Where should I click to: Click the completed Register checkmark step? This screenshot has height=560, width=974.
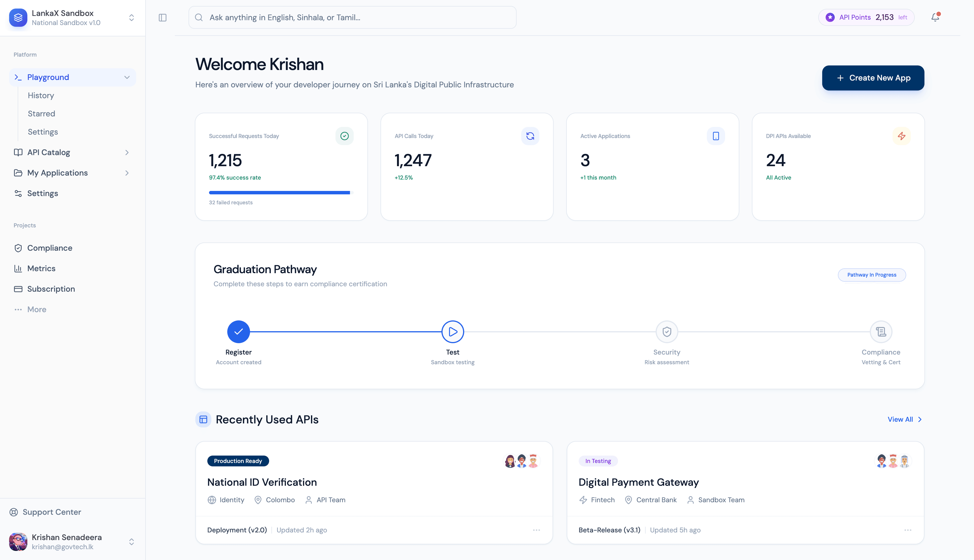click(239, 332)
